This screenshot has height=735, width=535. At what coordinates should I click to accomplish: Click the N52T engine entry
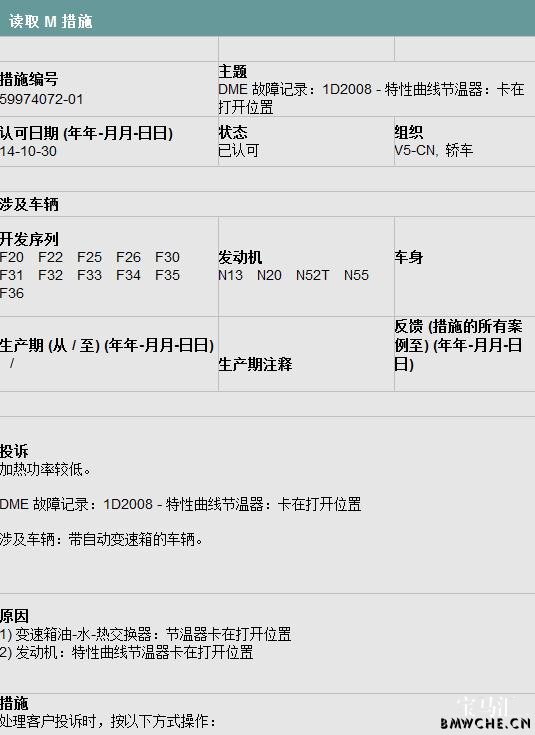coord(312,275)
